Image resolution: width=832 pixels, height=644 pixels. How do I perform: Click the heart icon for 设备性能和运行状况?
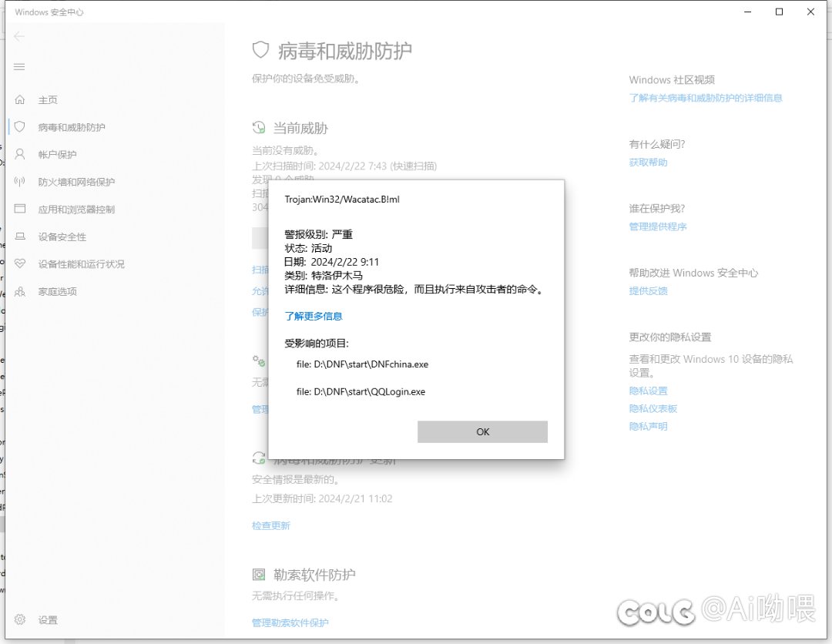[x=19, y=263]
